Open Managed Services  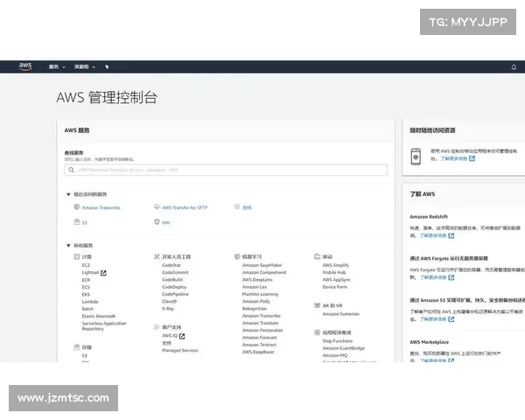[180, 350]
